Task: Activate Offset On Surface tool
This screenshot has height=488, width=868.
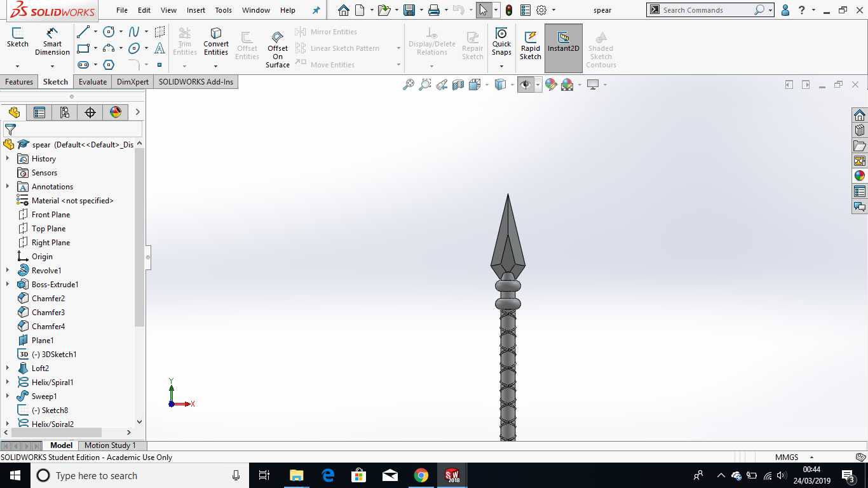Action: coord(278,49)
